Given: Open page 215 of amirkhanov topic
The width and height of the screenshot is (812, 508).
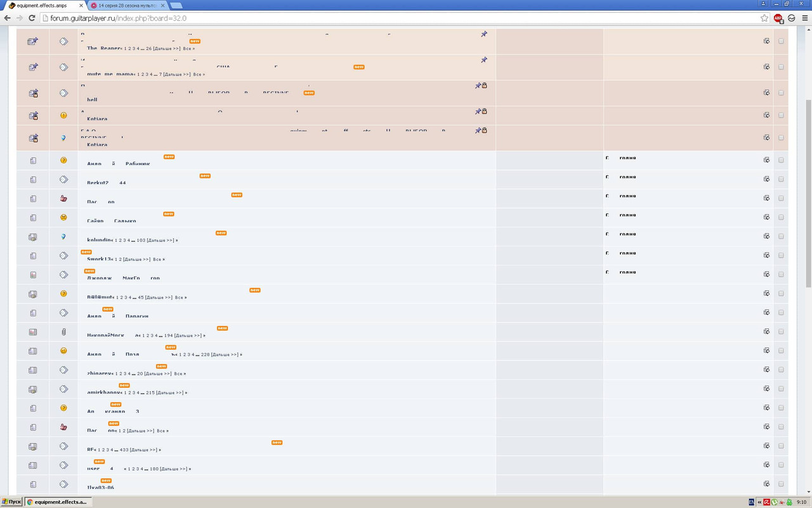Looking at the screenshot, I should coord(150,393).
